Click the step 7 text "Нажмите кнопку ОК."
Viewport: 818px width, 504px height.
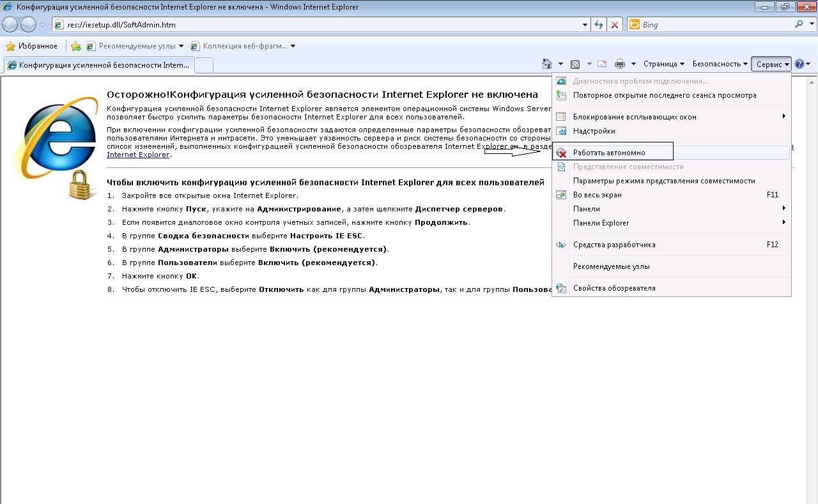[x=160, y=276]
